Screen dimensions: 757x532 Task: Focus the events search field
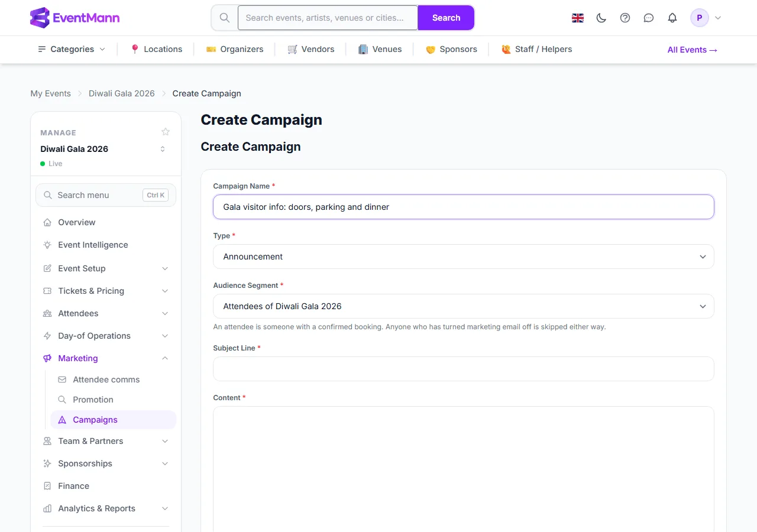328,18
